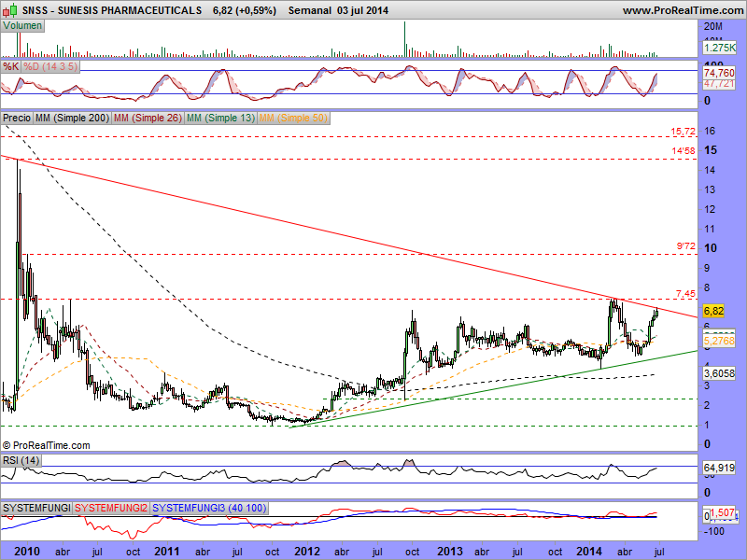Click the RSI (14) indicator label

click(21, 460)
